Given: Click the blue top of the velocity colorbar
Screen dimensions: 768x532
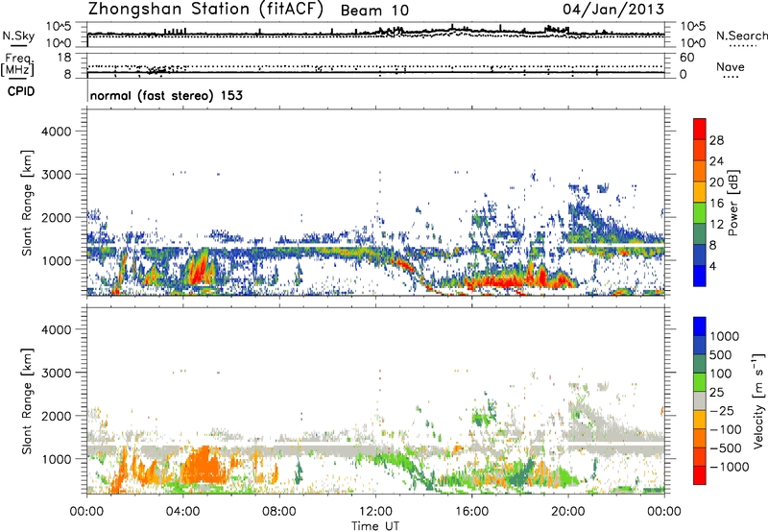Looking at the screenshot, I should pos(700,326).
